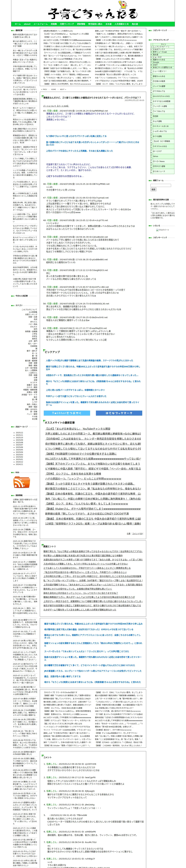
Task: Open ライフあんてな ranking link
Action: pyautogui.click(x=159, y=111)
